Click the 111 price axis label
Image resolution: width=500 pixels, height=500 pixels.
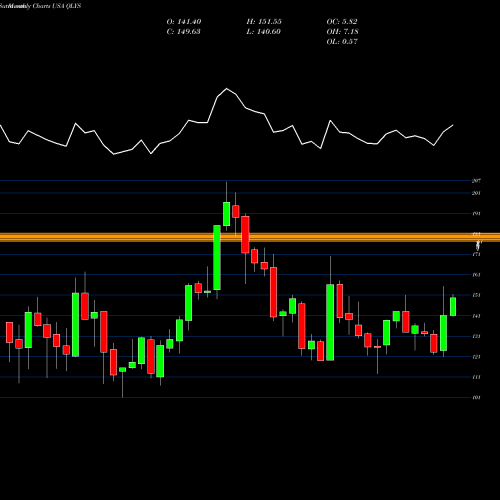[x=476, y=377]
